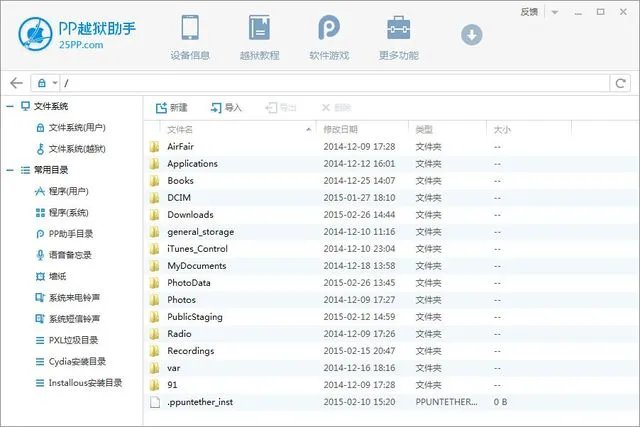This screenshot has height=427, width=640.
Task: Click the date 2015-01-27 18:10
Action: pyautogui.click(x=359, y=198)
